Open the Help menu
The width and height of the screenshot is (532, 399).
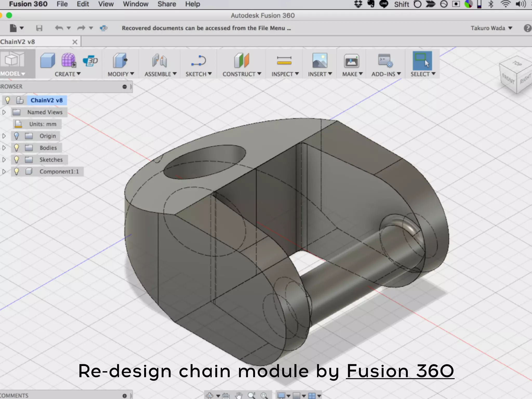(192, 4)
